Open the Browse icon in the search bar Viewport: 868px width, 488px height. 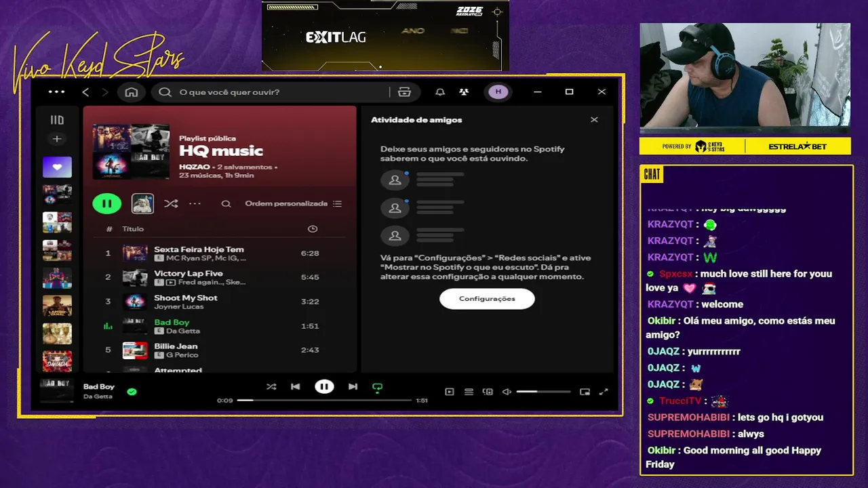coord(405,92)
